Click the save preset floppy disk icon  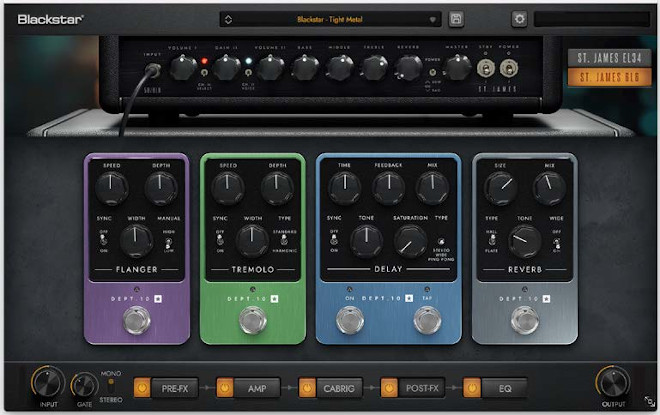(456, 19)
